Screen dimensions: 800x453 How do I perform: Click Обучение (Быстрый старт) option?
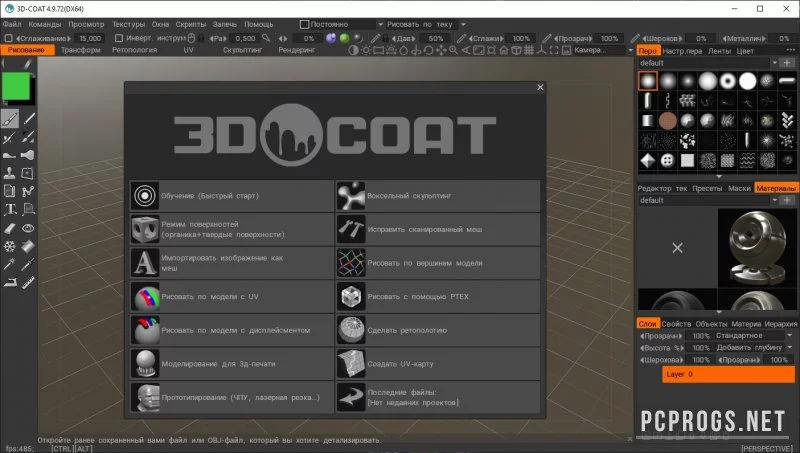[x=232, y=196]
